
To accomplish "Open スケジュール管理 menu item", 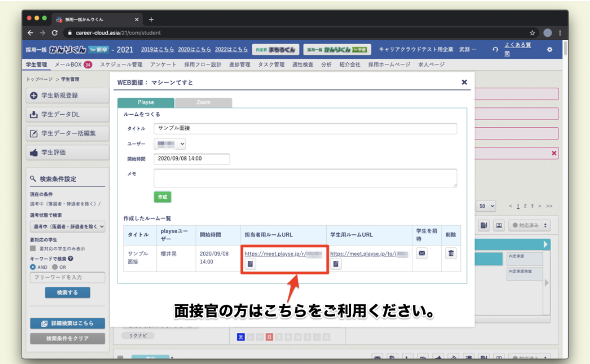I will pyautogui.click(x=121, y=64).
